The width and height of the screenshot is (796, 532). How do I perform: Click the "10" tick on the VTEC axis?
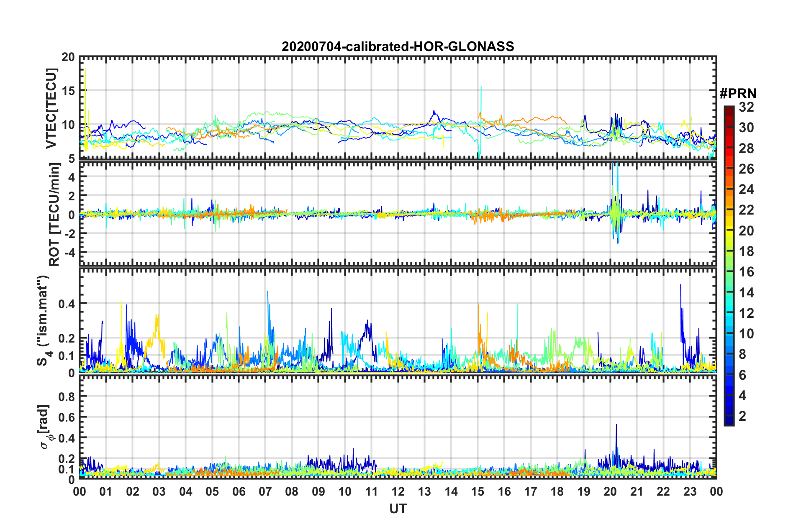[68, 125]
